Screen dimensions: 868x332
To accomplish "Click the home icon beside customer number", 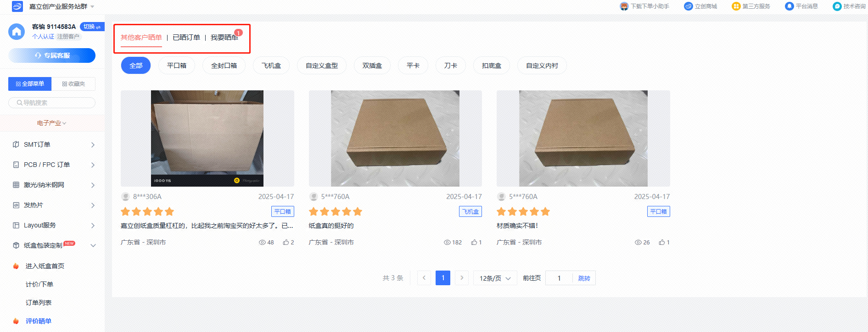I will coord(17,32).
